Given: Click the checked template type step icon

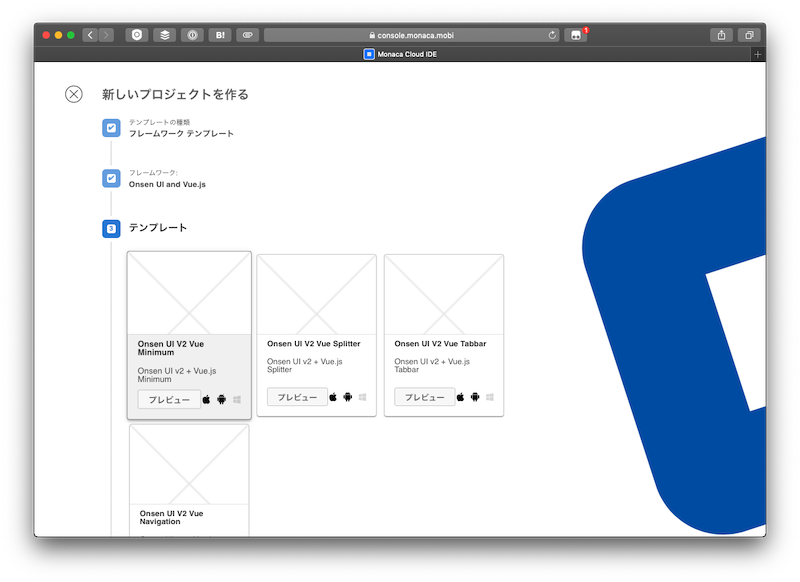Looking at the screenshot, I should pyautogui.click(x=111, y=128).
